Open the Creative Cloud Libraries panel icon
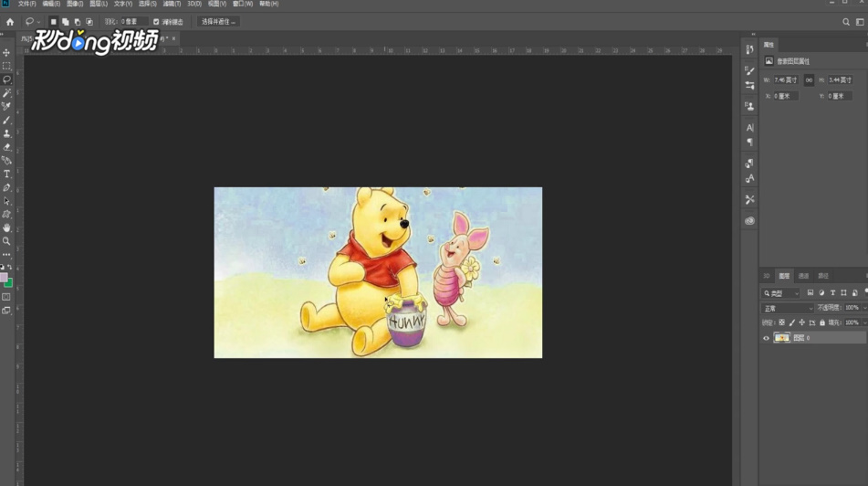This screenshot has height=486, width=868. 749,220
